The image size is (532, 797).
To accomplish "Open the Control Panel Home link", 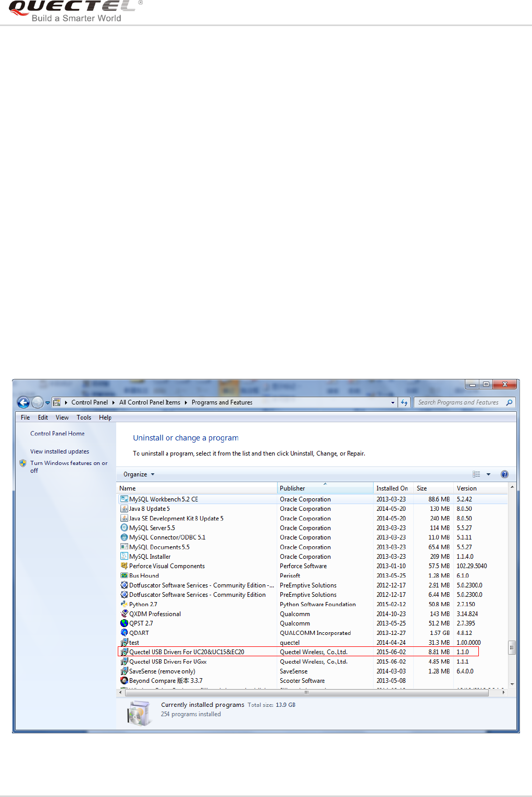I will (57, 434).
